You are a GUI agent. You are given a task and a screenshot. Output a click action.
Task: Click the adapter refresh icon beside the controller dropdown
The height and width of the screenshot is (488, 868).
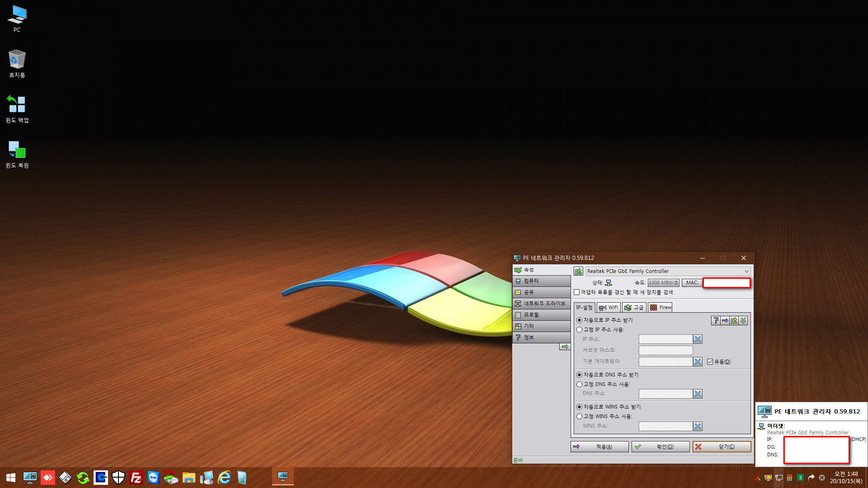[578, 271]
